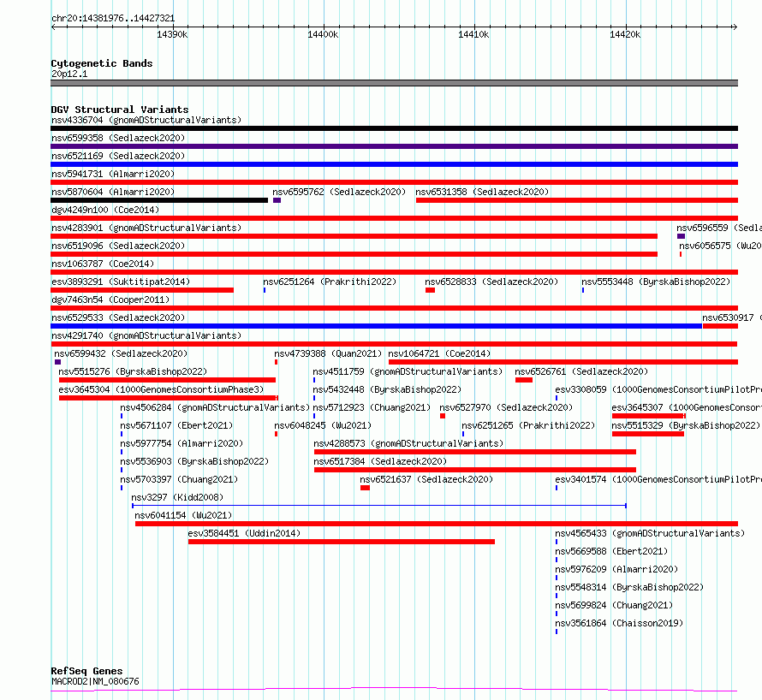This screenshot has width=762, height=700.
Task: Click nsv5515329 (ByrskaBishop2022) label
Action: [686, 425]
